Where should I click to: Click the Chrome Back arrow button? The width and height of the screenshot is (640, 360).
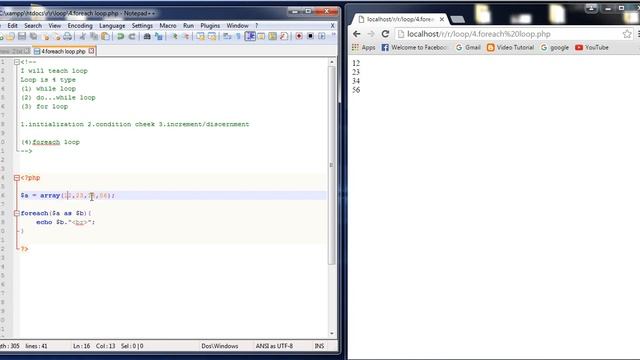click(x=356, y=34)
